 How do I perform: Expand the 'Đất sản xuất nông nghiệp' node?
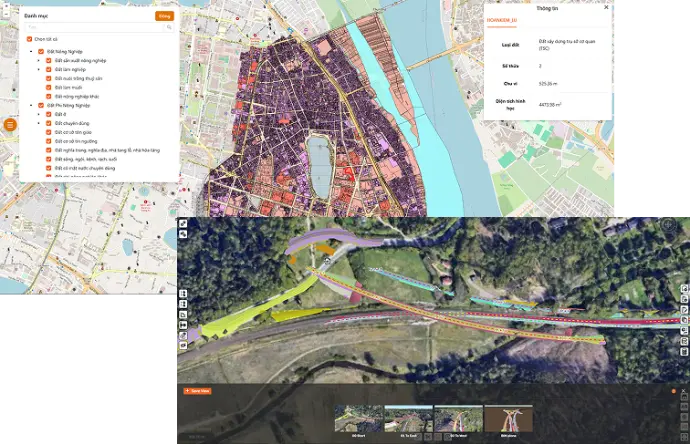coord(38,60)
